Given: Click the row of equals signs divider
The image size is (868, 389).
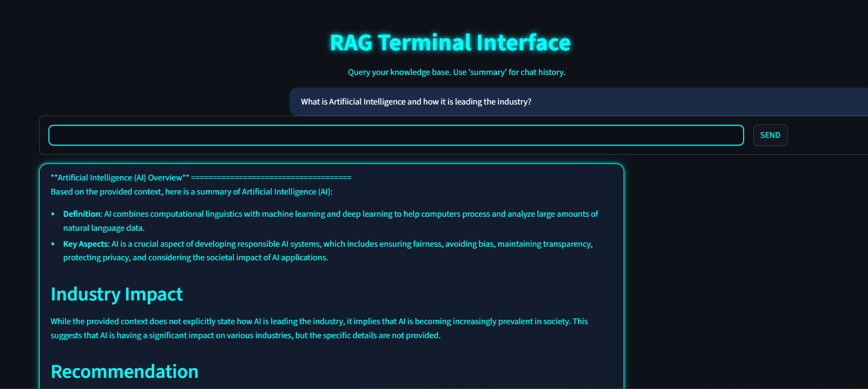Looking at the screenshot, I should tap(271, 178).
